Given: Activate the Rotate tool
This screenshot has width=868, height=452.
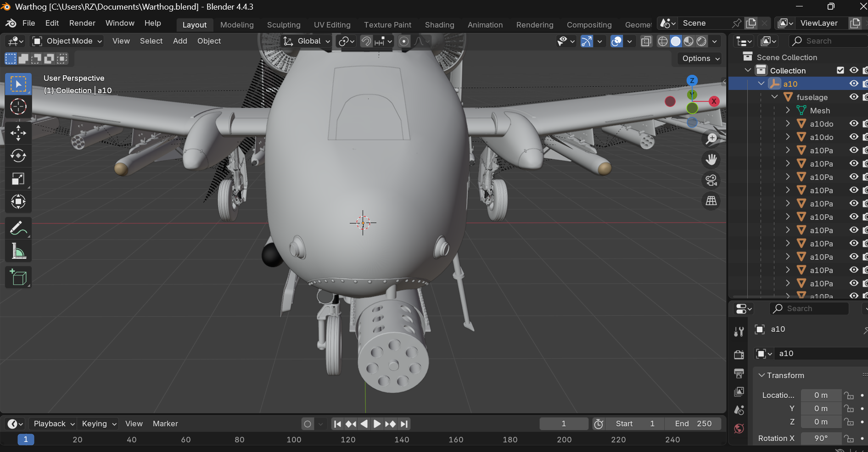Looking at the screenshot, I should pos(18,156).
